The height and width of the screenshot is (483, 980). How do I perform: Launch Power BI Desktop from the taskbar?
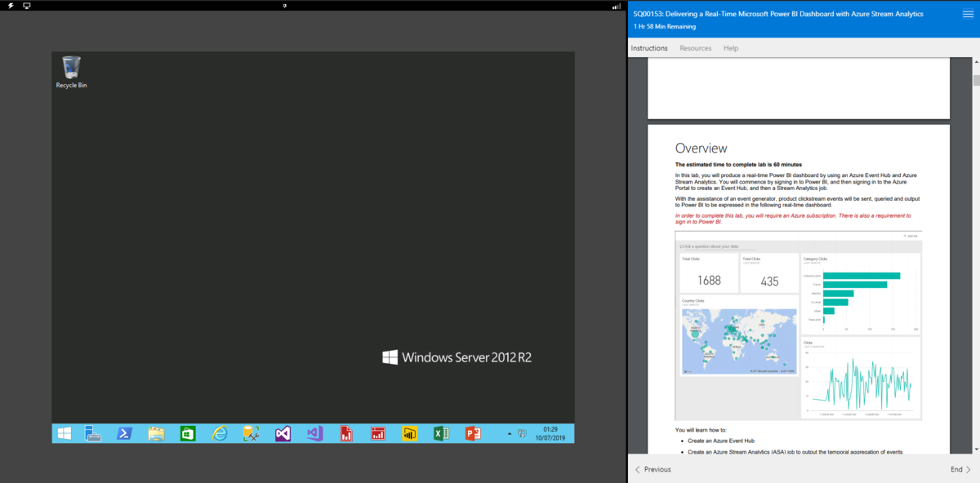pyautogui.click(x=409, y=433)
